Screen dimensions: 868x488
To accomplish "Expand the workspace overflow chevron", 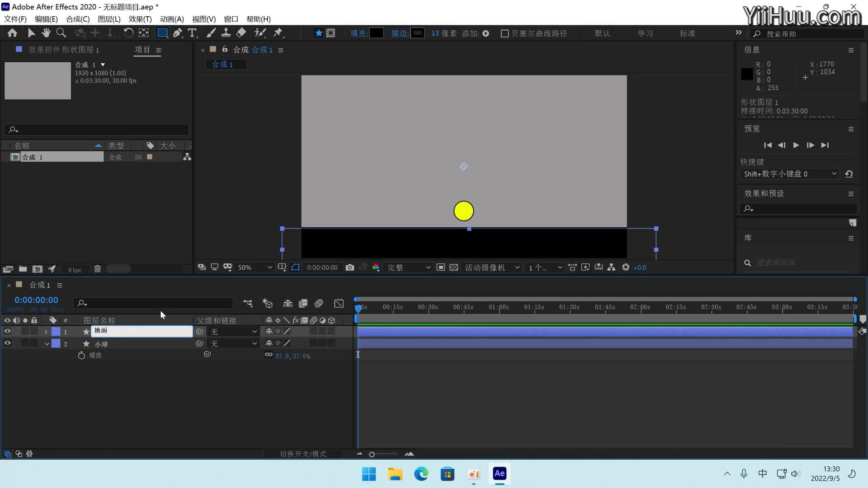I will tap(738, 33).
